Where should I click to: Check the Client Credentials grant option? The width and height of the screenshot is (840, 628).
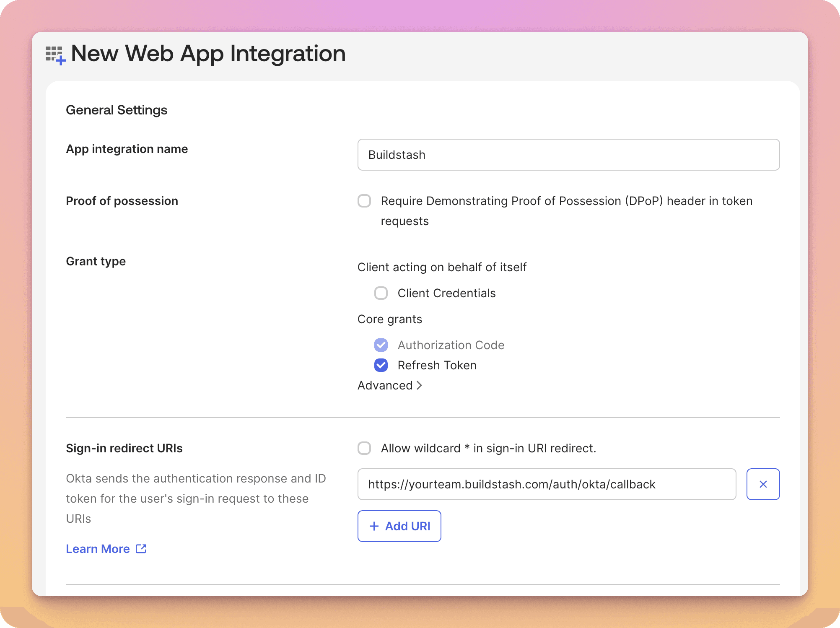[381, 293]
